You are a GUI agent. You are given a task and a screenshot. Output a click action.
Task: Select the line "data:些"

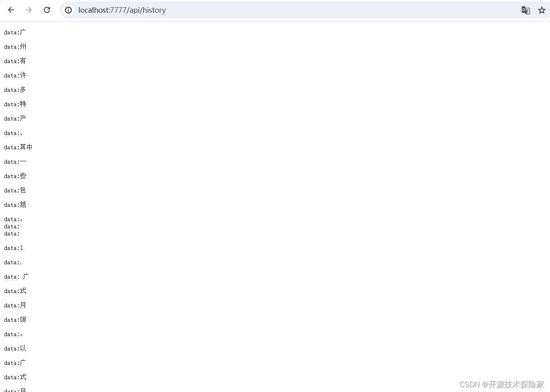click(x=15, y=176)
